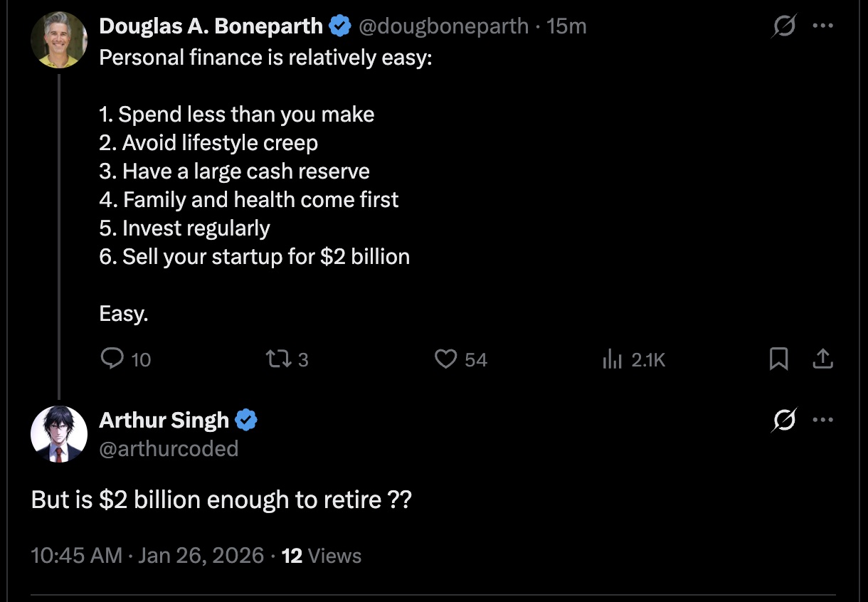Click the Grok icon on Arthur's reply
This screenshot has width=868, height=602.
[x=784, y=421]
